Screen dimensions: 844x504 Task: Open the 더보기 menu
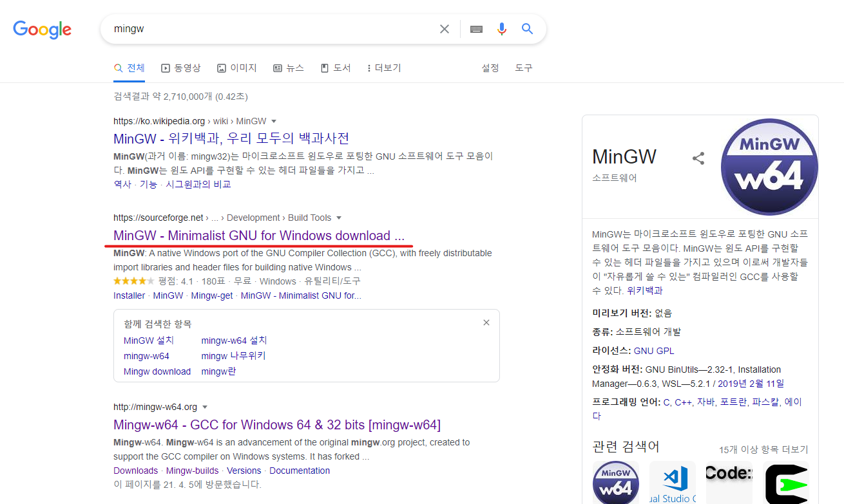(384, 68)
